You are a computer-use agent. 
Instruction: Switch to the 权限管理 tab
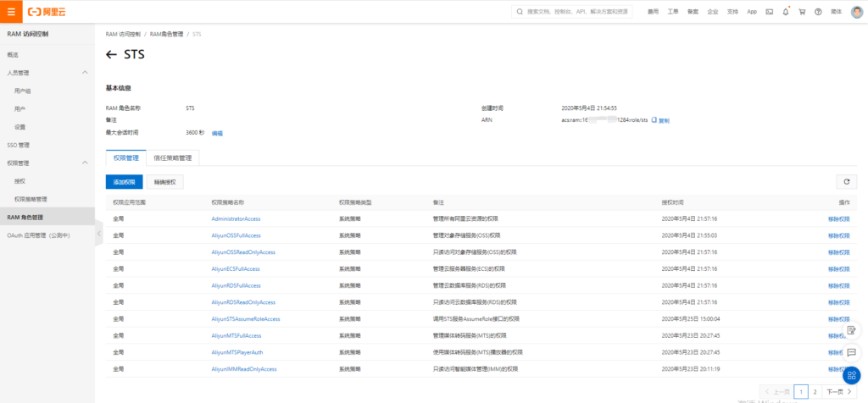coord(125,158)
